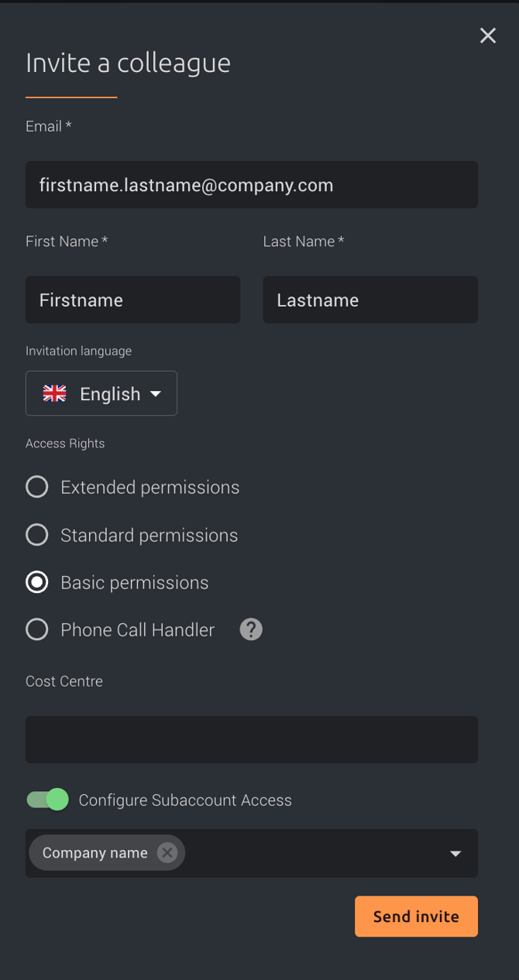
Task: Click the Extended permissions label text
Action: (150, 487)
